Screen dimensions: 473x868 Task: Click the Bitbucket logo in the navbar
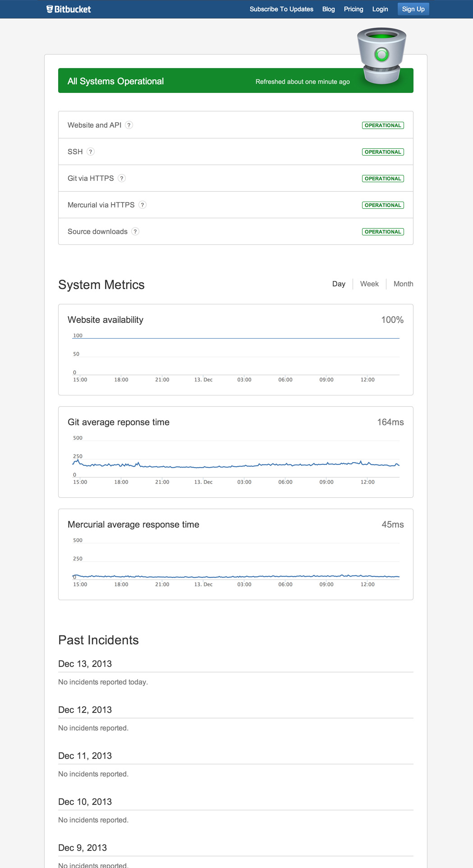(69, 9)
